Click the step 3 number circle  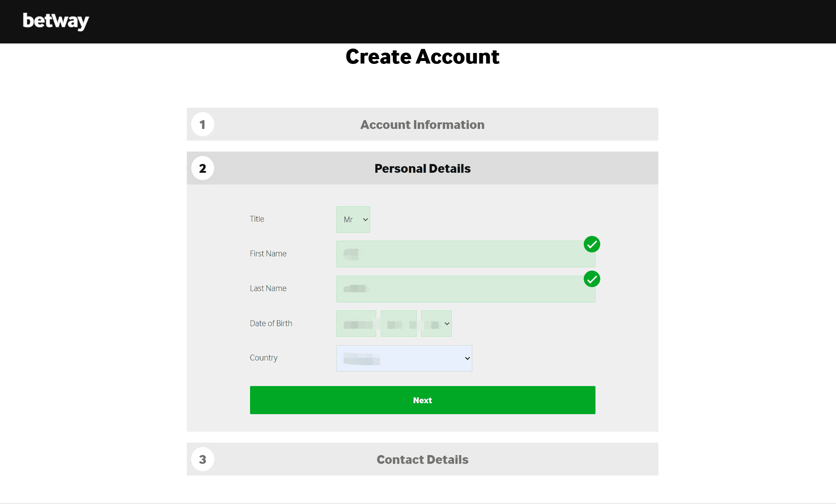coord(203,459)
